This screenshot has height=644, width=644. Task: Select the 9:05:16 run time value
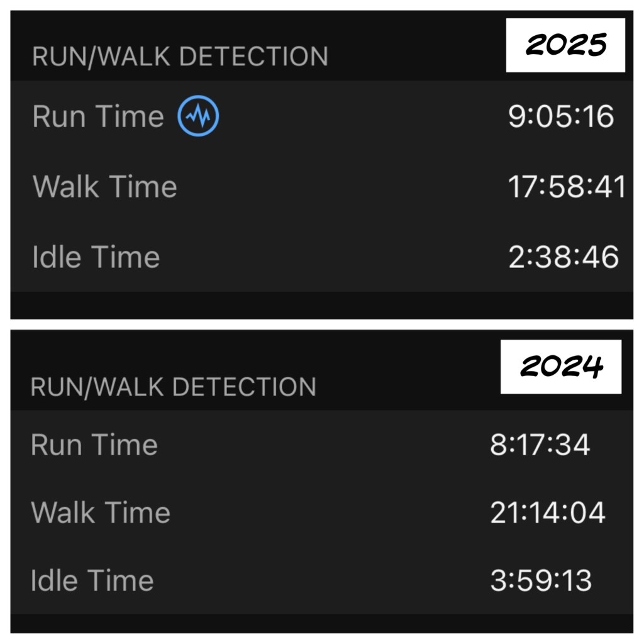point(561,117)
